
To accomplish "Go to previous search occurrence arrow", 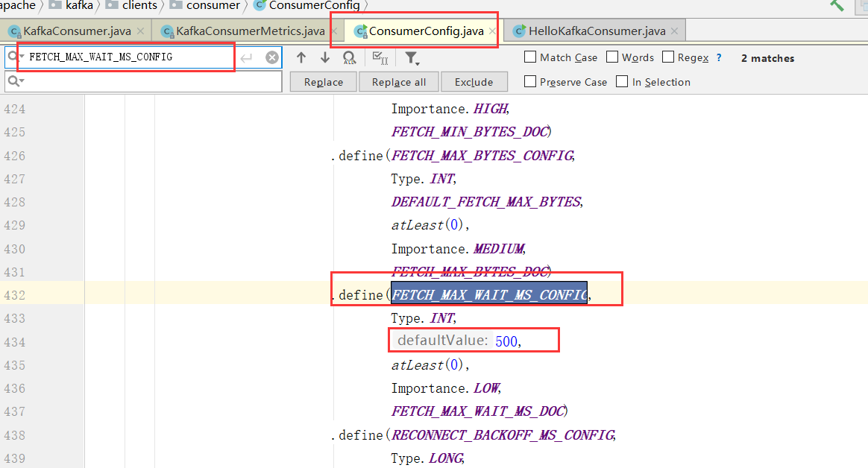I will pyautogui.click(x=301, y=57).
